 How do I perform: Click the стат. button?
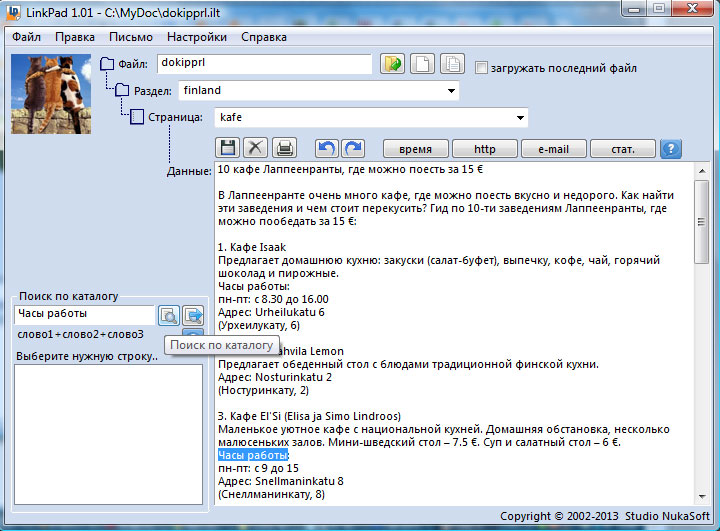click(x=623, y=149)
